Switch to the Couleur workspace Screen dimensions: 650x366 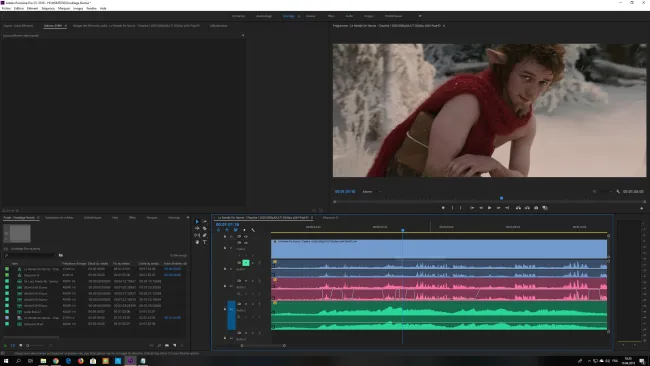310,16
